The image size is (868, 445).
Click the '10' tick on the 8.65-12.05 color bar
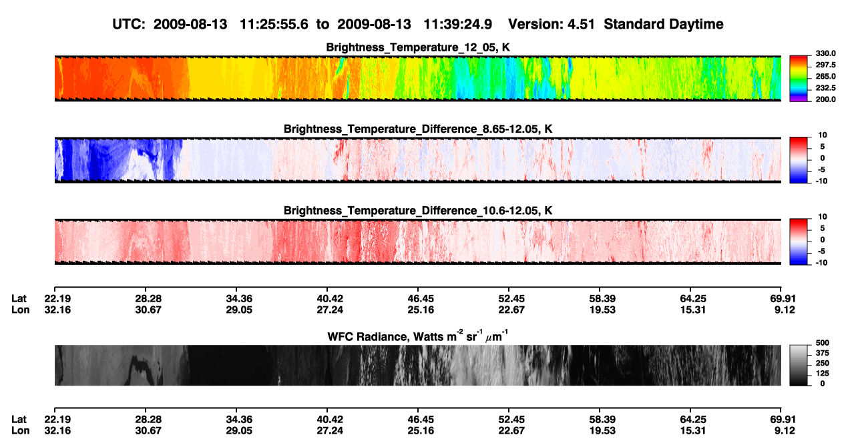(x=824, y=135)
